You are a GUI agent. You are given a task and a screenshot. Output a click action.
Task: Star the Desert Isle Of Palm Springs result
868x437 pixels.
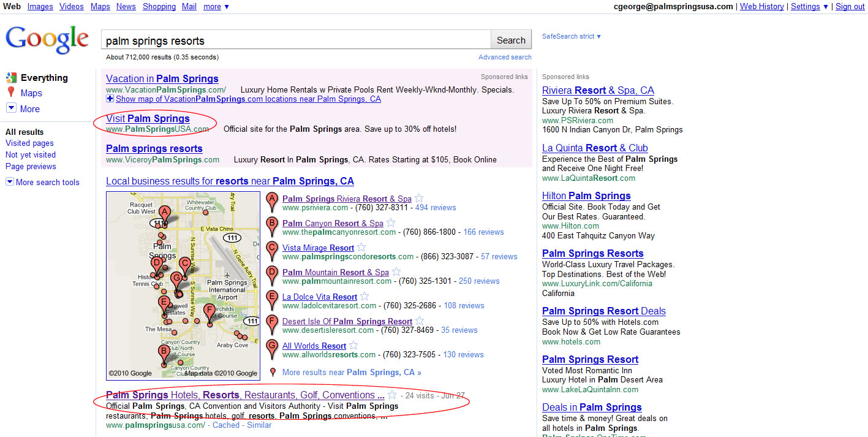point(420,321)
